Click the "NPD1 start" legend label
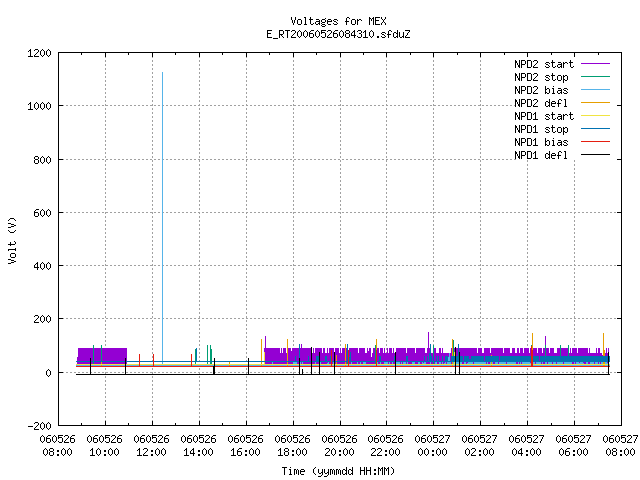 pos(544,116)
